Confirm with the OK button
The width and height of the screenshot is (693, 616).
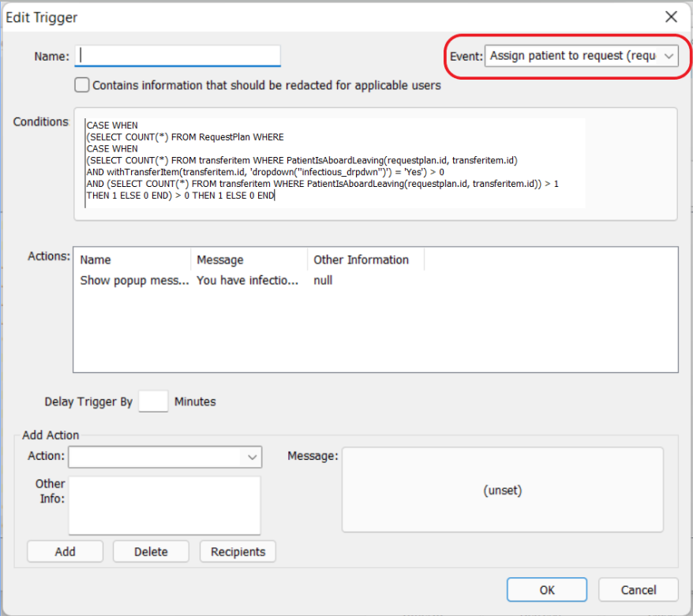point(547,590)
